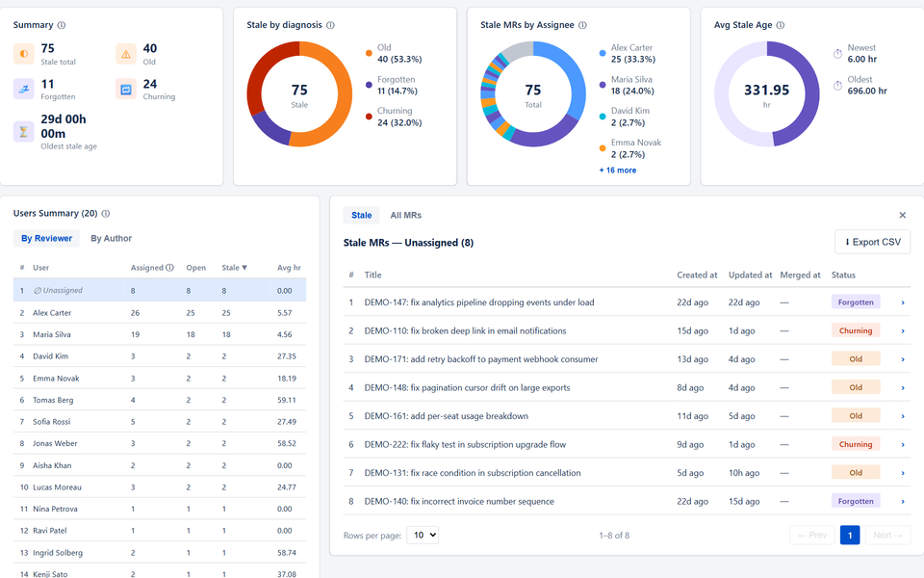The height and width of the screenshot is (578, 924).
Task: Click the info icon beside Avg Stale Age
Action: coord(781,25)
